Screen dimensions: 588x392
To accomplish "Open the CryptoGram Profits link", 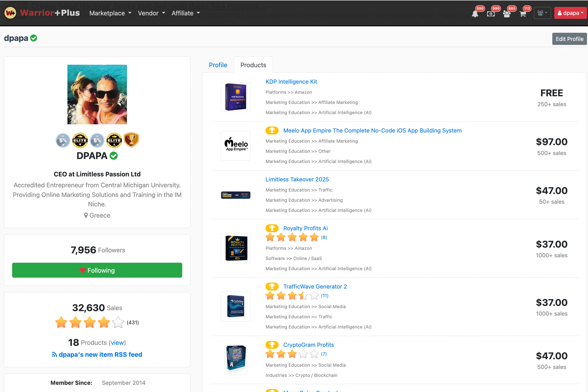I will pos(308,345).
